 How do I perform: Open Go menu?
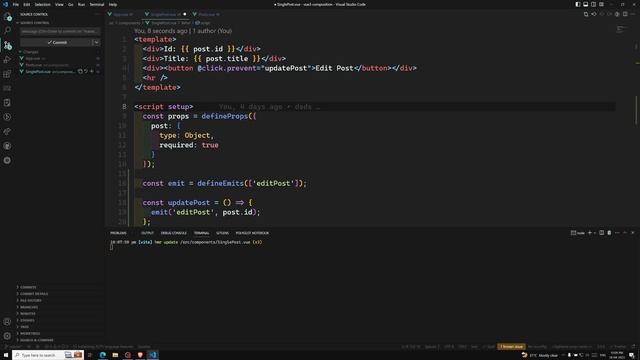pyautogui.click(x=71, y=4)
